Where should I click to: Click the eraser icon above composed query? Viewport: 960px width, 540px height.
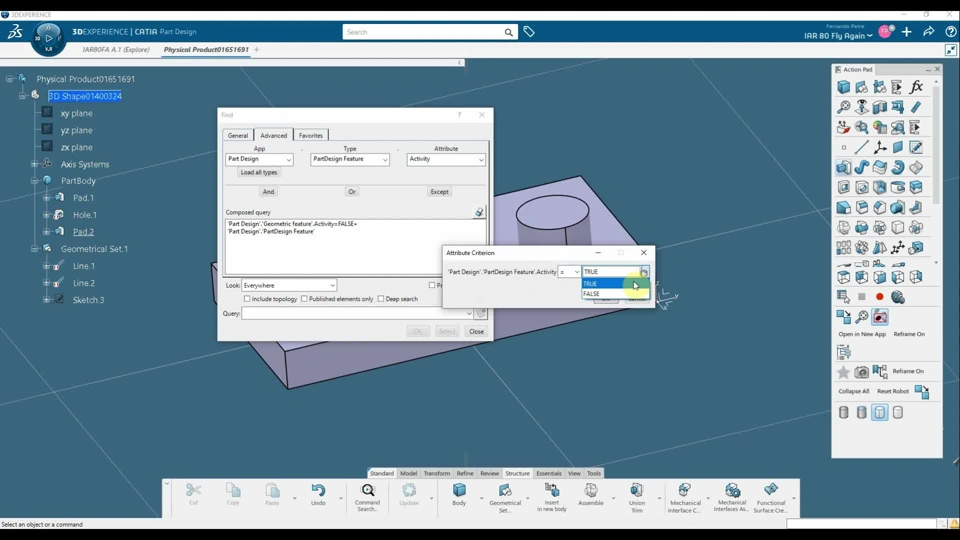pyautogui.click(x=479, y=212)
